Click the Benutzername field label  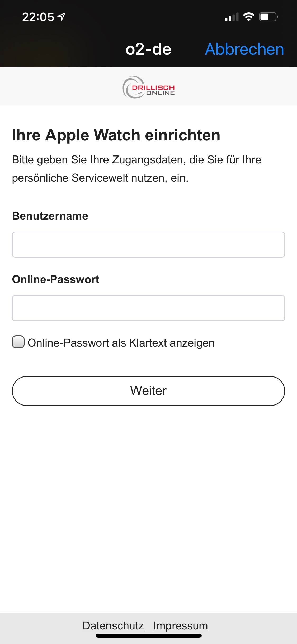coord(50,216)
